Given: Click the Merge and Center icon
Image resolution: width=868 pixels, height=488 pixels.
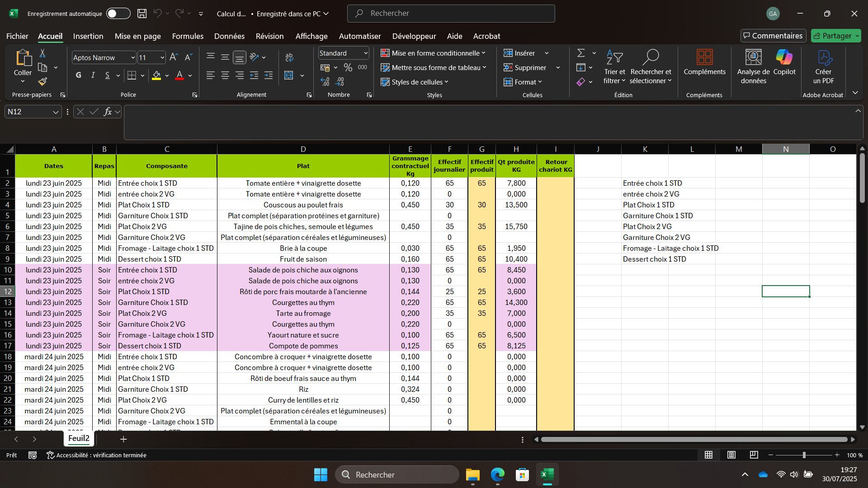Looking at the screenshot, I should (289, 75).
